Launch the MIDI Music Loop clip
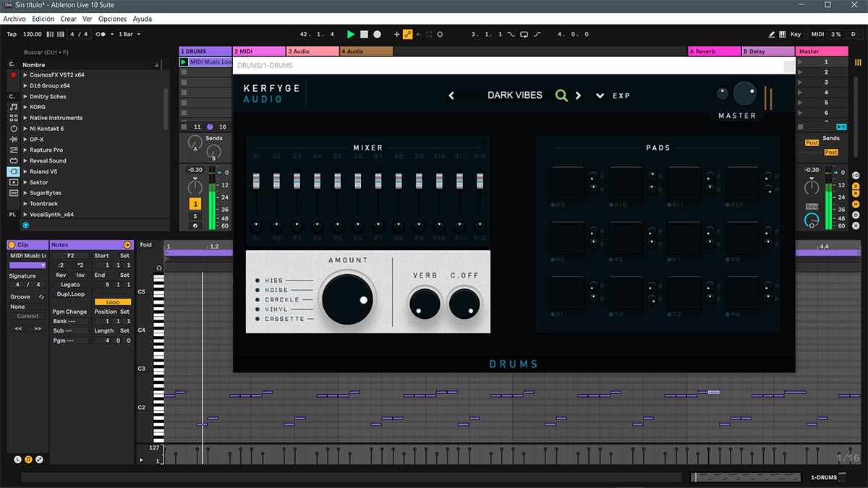The image size is (868, 488). pyautogui.click(x=184, y=62)
